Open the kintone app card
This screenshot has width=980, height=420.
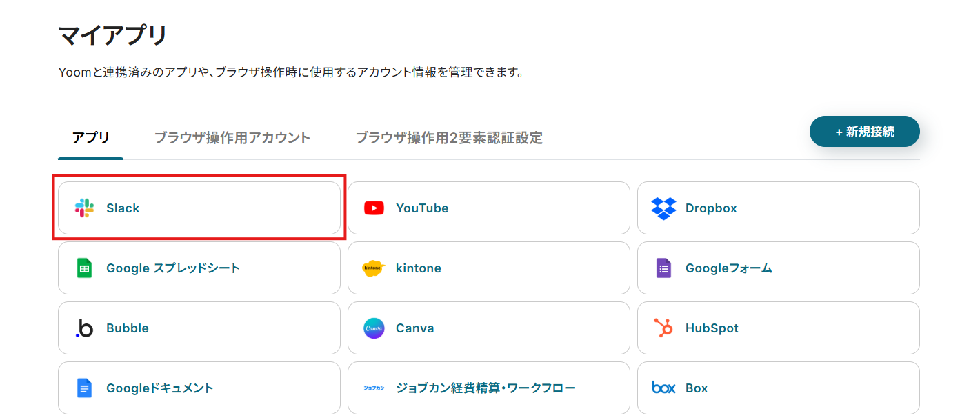(x=489, y=268)
